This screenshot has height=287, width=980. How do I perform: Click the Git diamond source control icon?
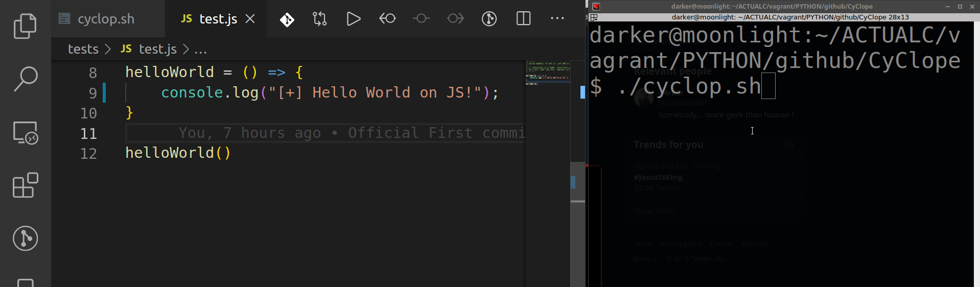point(287,19)
